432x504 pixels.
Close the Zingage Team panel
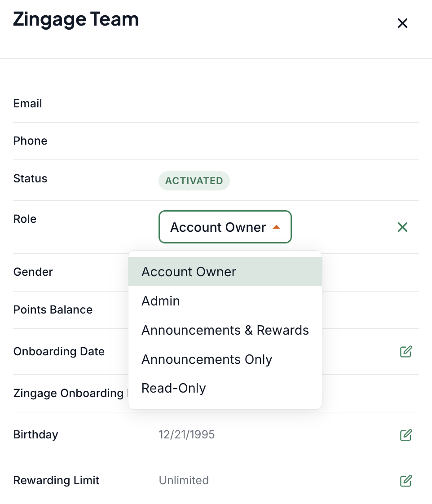(402, 23)
